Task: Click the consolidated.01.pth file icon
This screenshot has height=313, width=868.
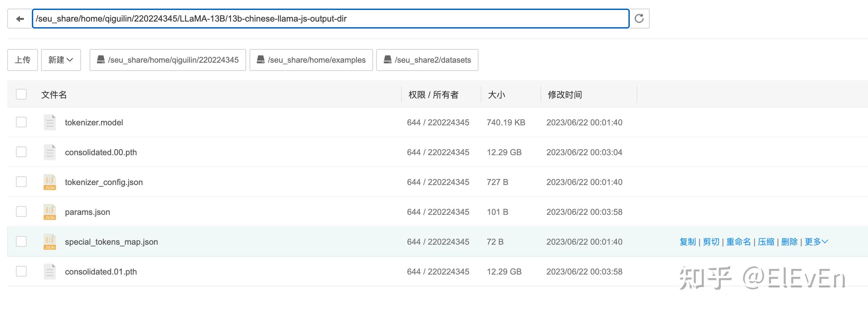Action: pos(49,272)
